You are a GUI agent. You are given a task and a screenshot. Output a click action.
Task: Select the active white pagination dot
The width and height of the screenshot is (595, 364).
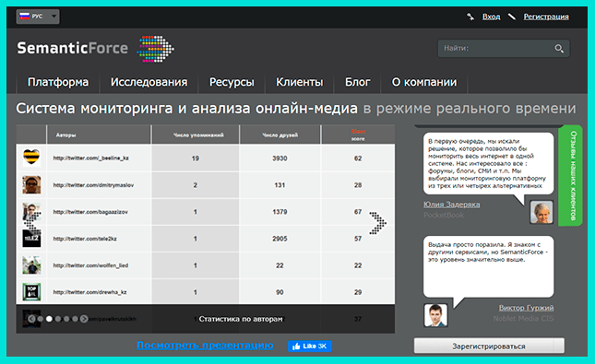coord(49,319)
